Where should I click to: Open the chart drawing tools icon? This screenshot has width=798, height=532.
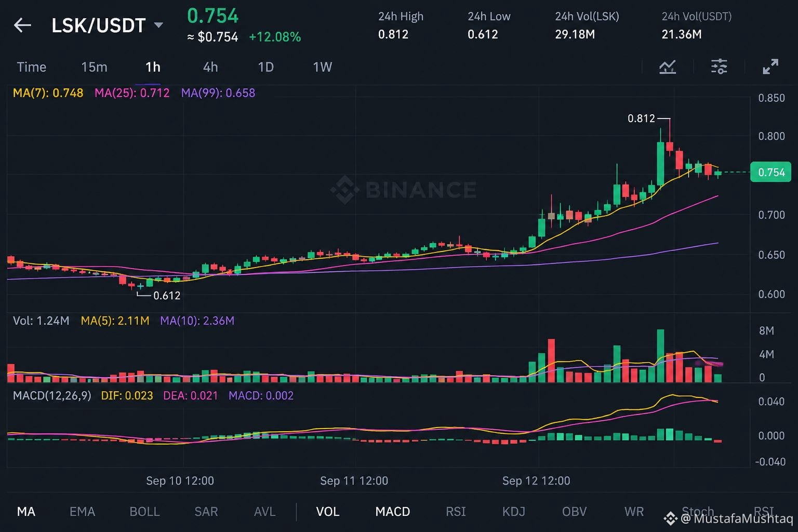[668, 66]
